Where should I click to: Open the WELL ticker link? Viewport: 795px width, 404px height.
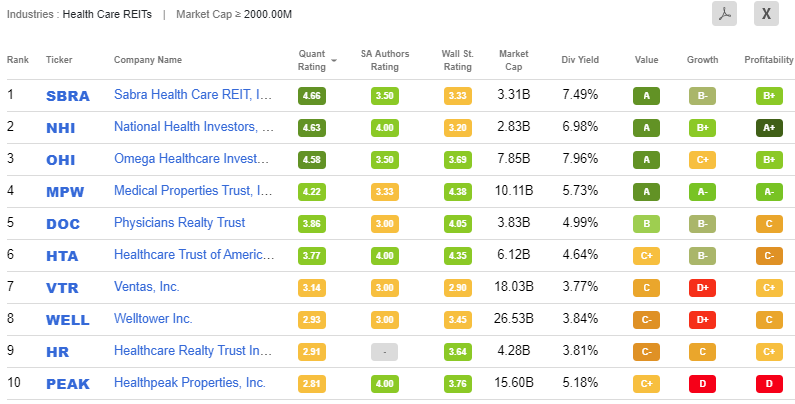[x=67, y=319]
